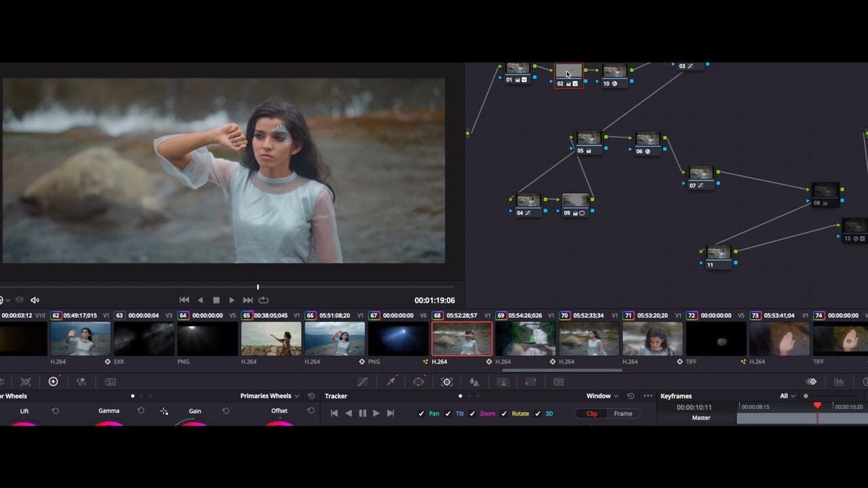Image resolution: width=868 pixels, height=488 pixels.
Task: Select the Qualifier eyedropper tool
Action: tap(391, 382)
